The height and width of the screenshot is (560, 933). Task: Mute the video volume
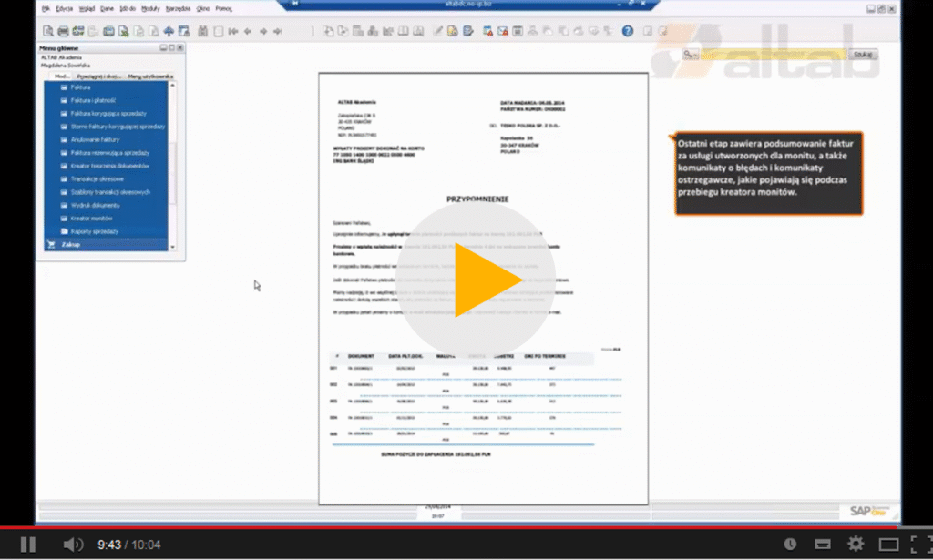point(72,544)
